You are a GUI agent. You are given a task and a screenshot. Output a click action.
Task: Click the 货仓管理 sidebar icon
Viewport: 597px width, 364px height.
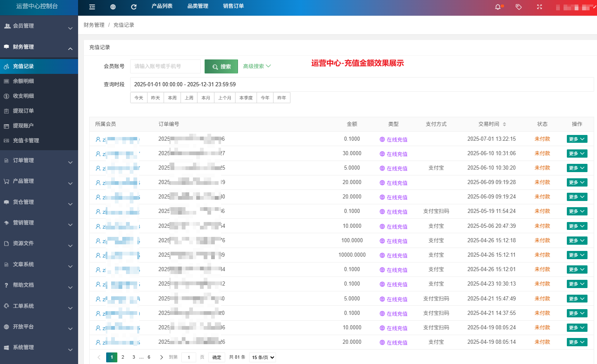[x=6, y=202]
